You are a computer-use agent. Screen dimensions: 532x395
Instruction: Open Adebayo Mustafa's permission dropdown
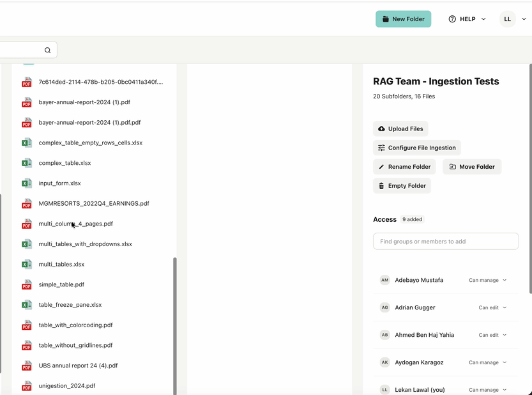(488, 280)
